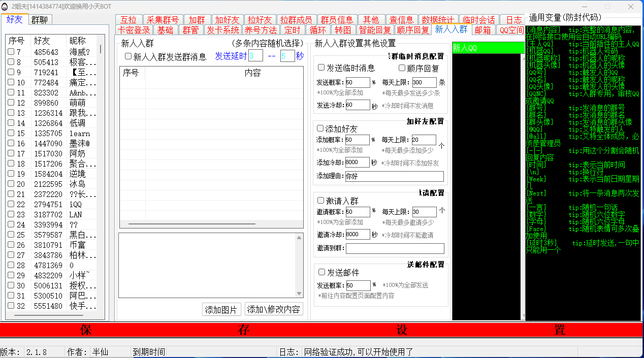The height and width of the screenshot is (358, 644).
Task: Select friend row 15 checkbox
Action: click(x=11, y=133)
